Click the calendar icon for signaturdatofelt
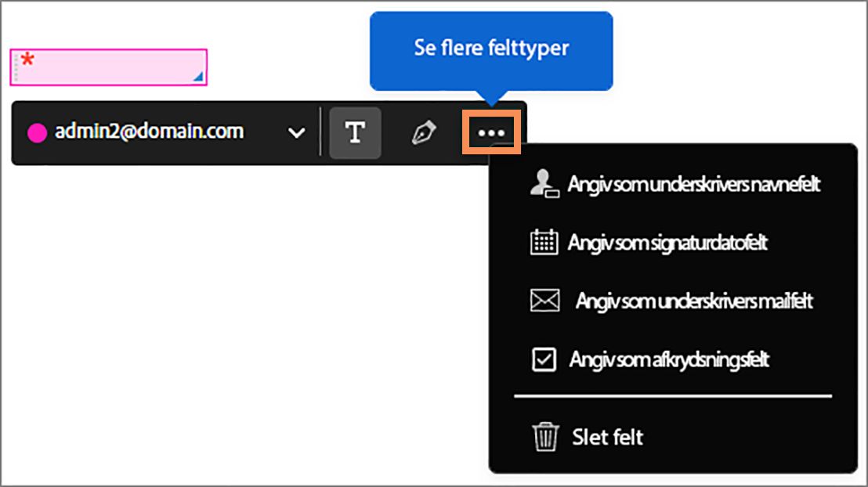This screenshot has height=487, width=868. pos(543,243)
